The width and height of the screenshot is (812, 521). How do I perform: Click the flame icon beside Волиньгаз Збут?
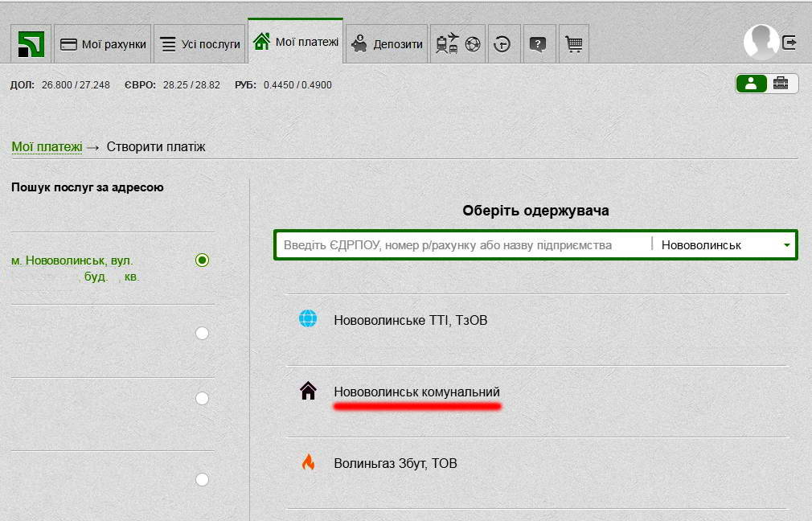(x=308, y=462)
